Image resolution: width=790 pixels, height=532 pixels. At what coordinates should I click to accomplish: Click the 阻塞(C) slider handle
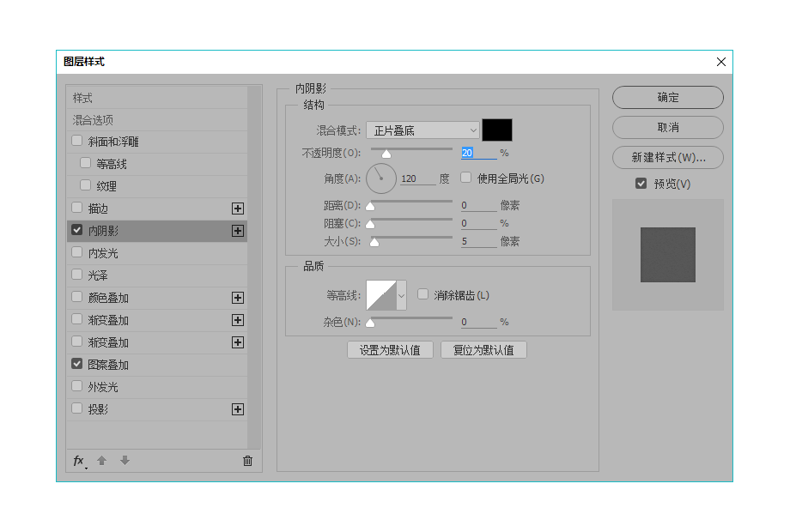point(370,224)
